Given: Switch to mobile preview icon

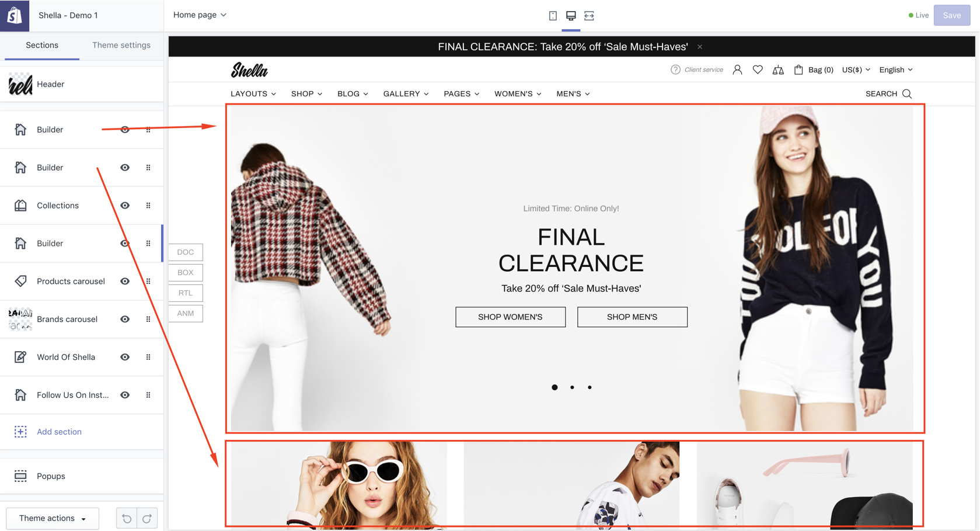Looking at the screenshot, I should [553, 16].
